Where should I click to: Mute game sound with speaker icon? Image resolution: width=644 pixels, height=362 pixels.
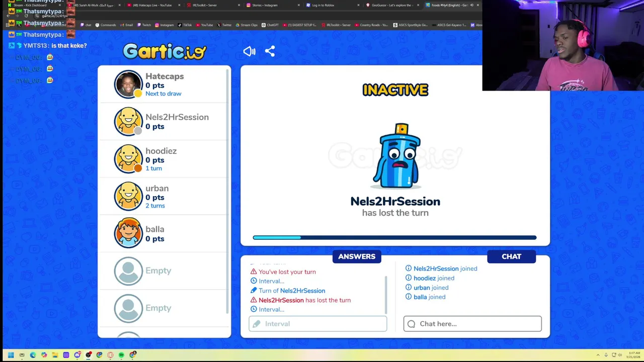pos(249,51)
